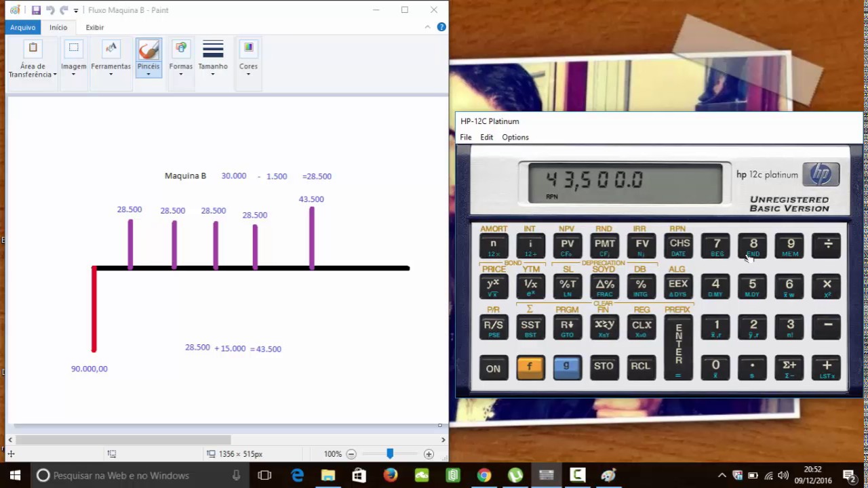Screen dimensions: 868x488
Task: Open the Options menu in HP-12C Platinum
Action: pos(515,137)
